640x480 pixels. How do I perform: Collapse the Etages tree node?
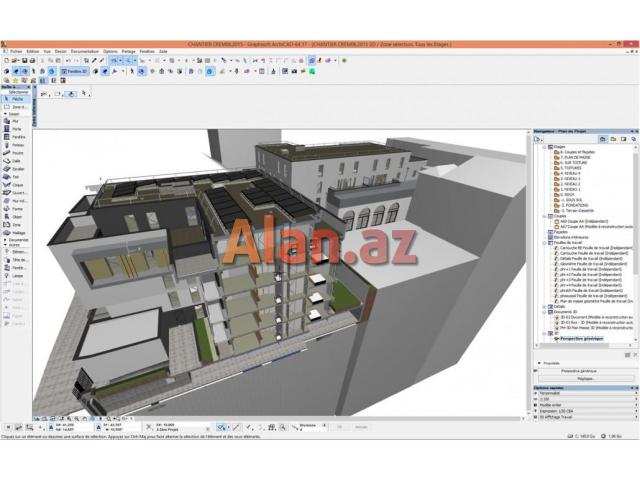coord(544,147)
